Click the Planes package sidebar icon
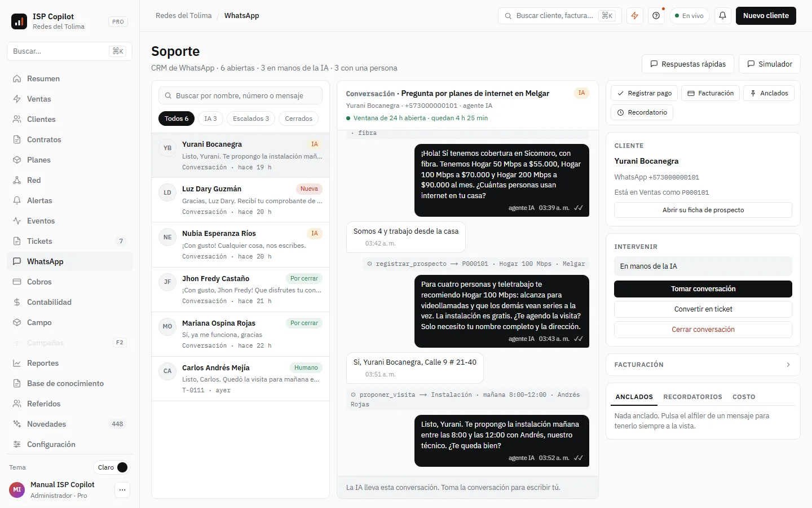 coord(17,160)
